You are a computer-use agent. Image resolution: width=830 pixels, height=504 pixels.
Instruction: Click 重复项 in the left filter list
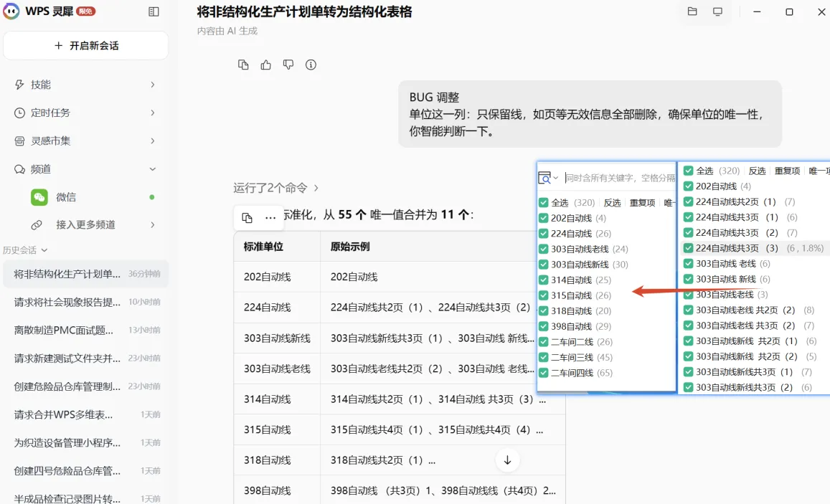(x=642, y=203)
